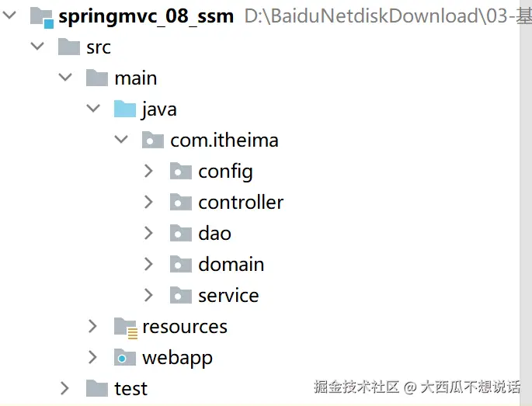Expand the service package arrow

149,295
